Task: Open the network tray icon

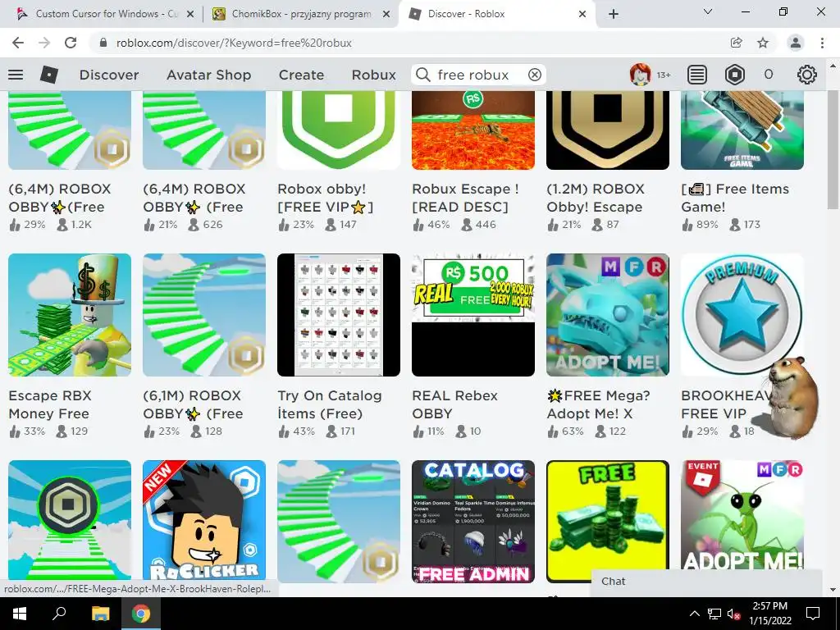Action: click(714, 614)
